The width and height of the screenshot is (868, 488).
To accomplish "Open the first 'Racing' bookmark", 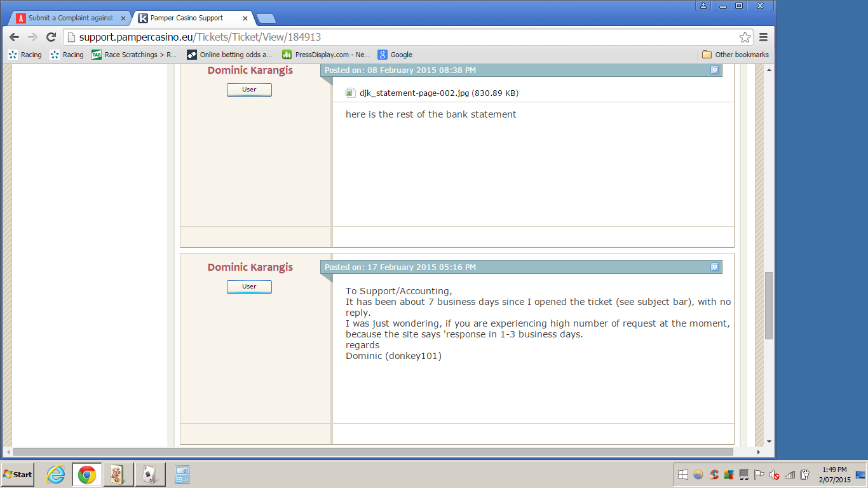I will [x=25, y=55].
